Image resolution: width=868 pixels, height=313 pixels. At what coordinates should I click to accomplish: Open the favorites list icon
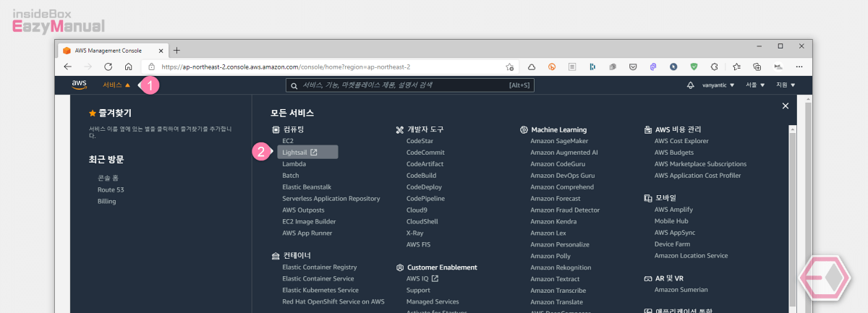[x=737, y=67]
